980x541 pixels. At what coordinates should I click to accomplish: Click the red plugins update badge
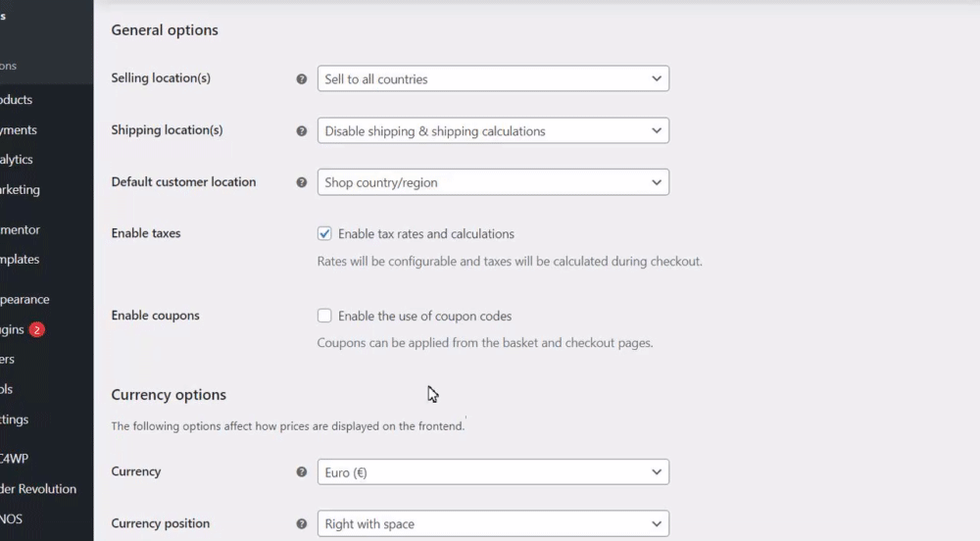37,330
